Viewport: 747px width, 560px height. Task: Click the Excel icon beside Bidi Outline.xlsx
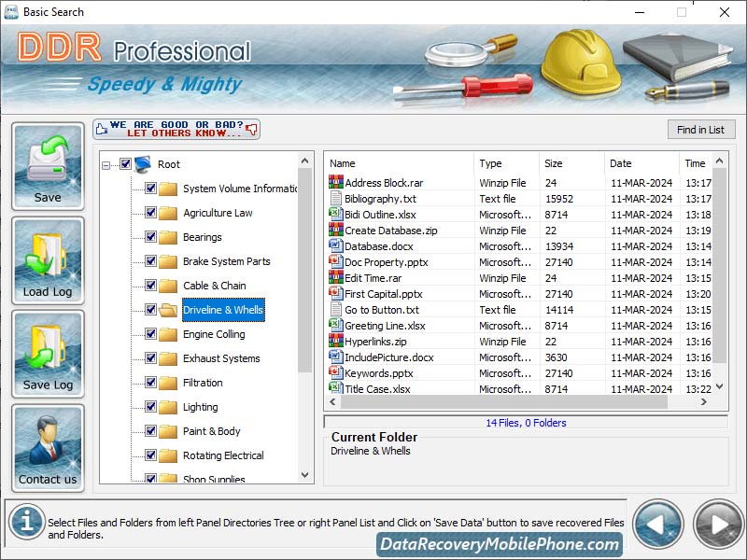336,215
